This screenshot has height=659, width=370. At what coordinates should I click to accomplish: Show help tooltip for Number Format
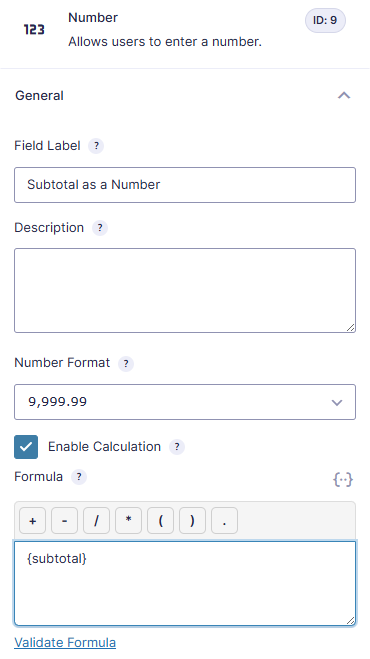tap(126, 363)
